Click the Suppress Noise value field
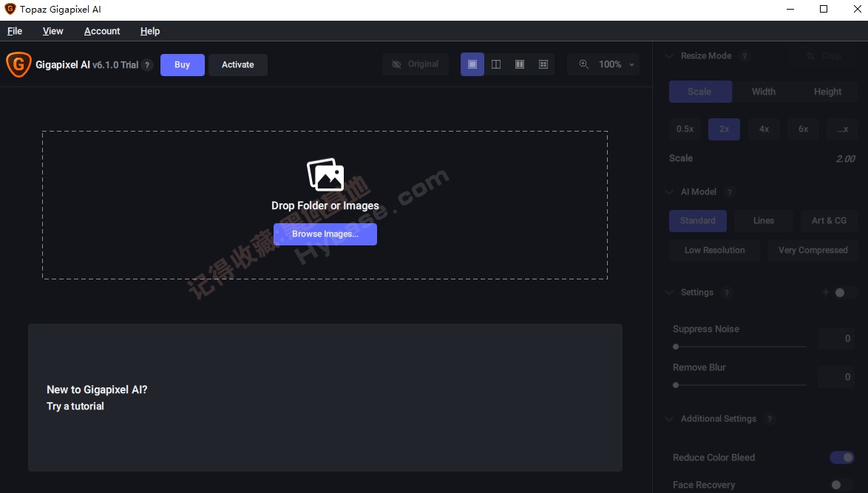 836,339
